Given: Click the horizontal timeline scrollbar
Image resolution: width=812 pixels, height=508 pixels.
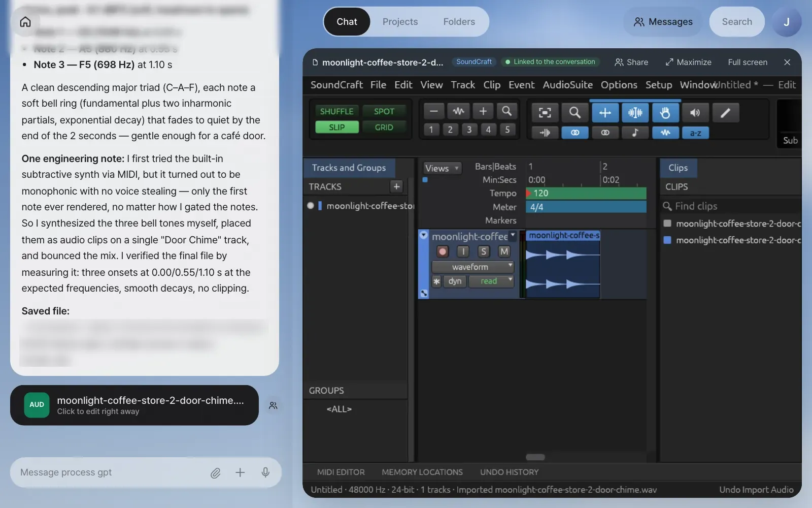Looking at the screenshot, I should coord(535,457).
